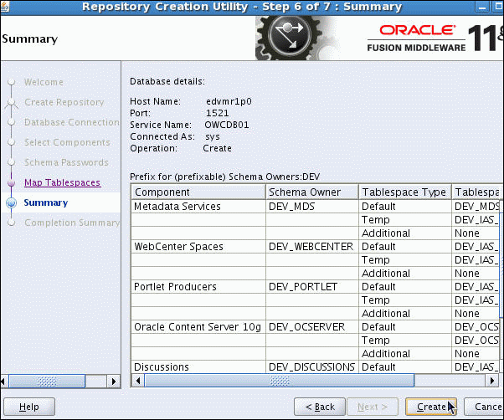Viewport: 504px width, 420px height.
Task: Select the DEV_WEBCENTER cell
Action: point(311,247)
